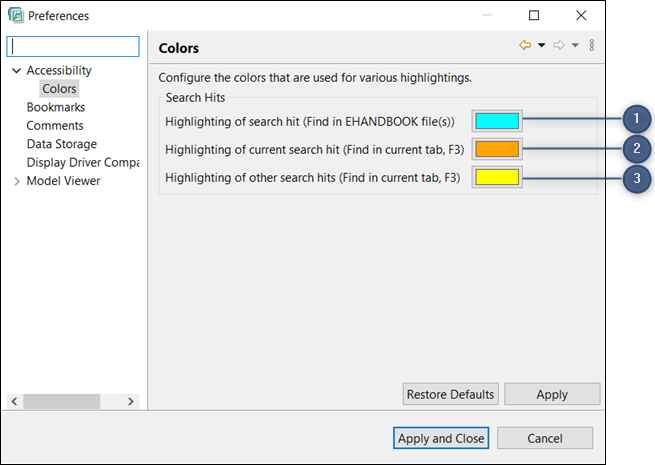Focus the preferences filter text field
The height and width of the screenshot is (465, 655).
pos(74,47)
